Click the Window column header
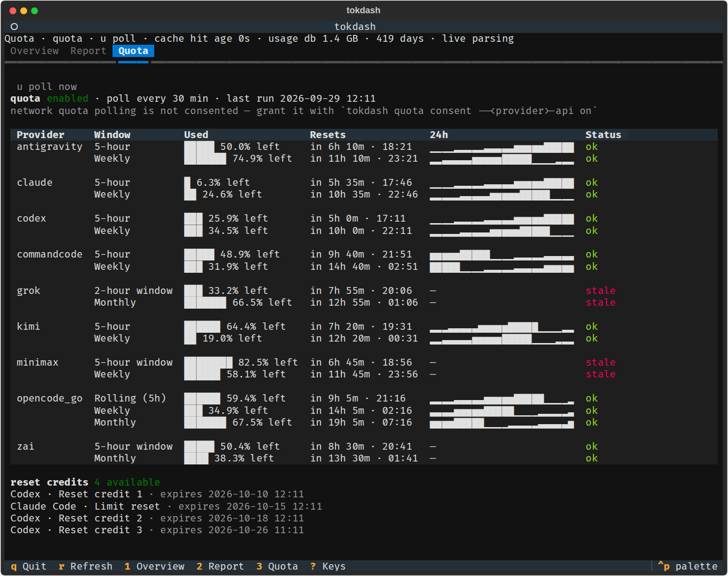Screen dimensions: 728x576 112,135
